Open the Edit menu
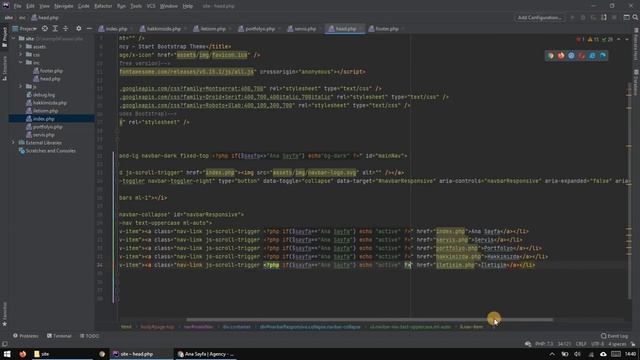This screenshot has width=640, height=360. 30,6
